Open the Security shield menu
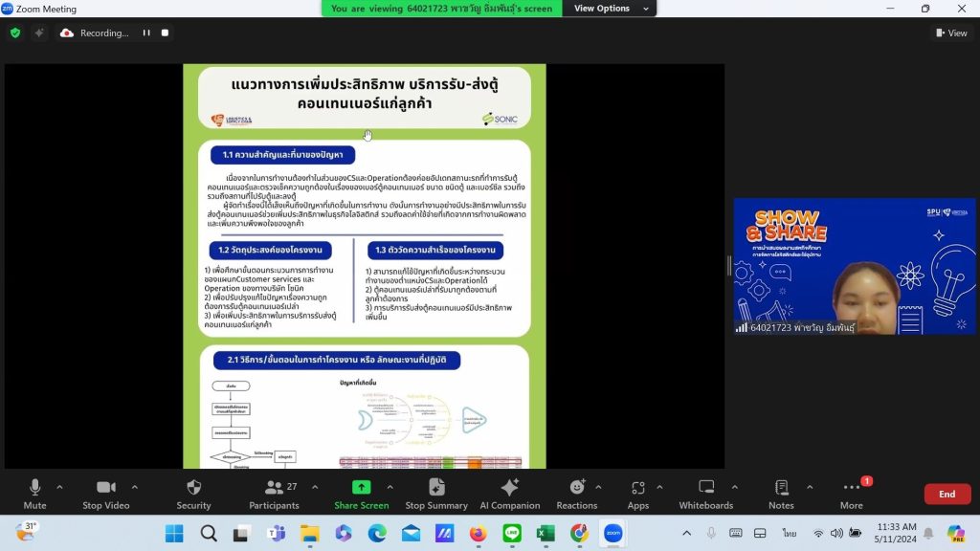 [193, 495]
